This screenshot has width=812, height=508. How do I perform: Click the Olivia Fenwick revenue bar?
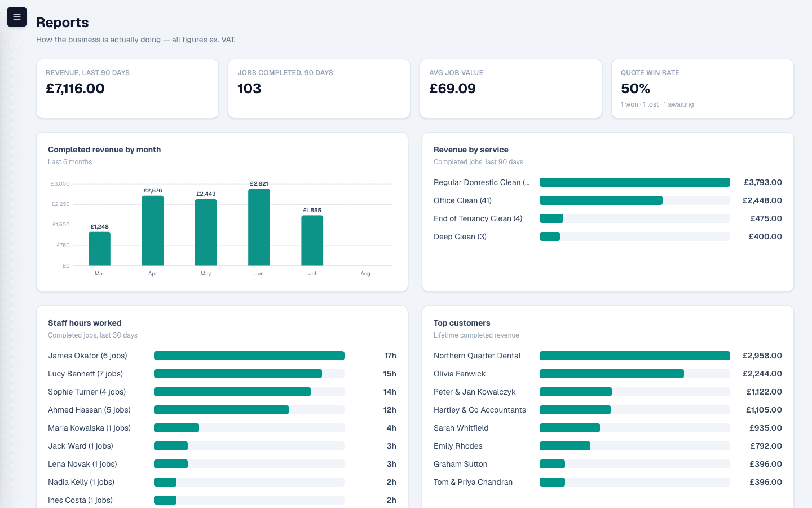(x=612, y=374)
